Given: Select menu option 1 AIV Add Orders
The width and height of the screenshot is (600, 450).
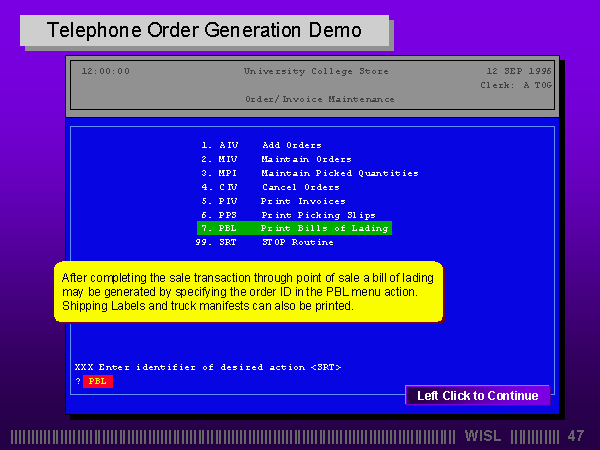Looking at the screenshot, I should [260, 145].
